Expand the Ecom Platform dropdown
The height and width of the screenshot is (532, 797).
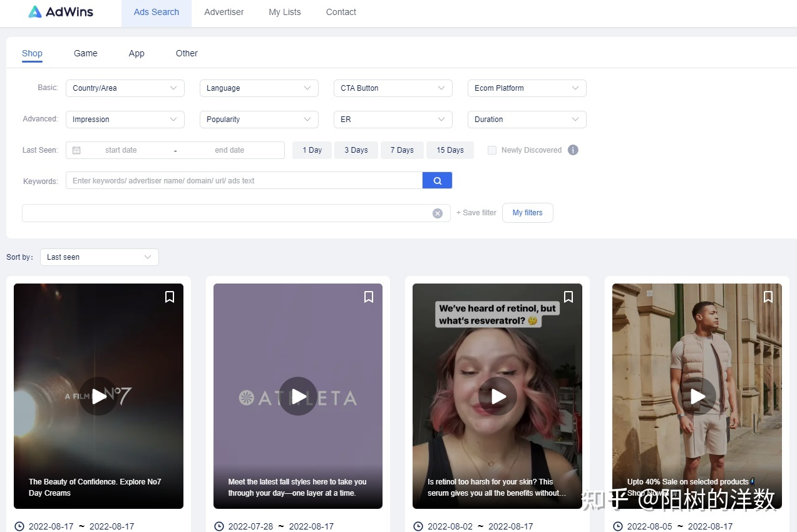[527, 88]
